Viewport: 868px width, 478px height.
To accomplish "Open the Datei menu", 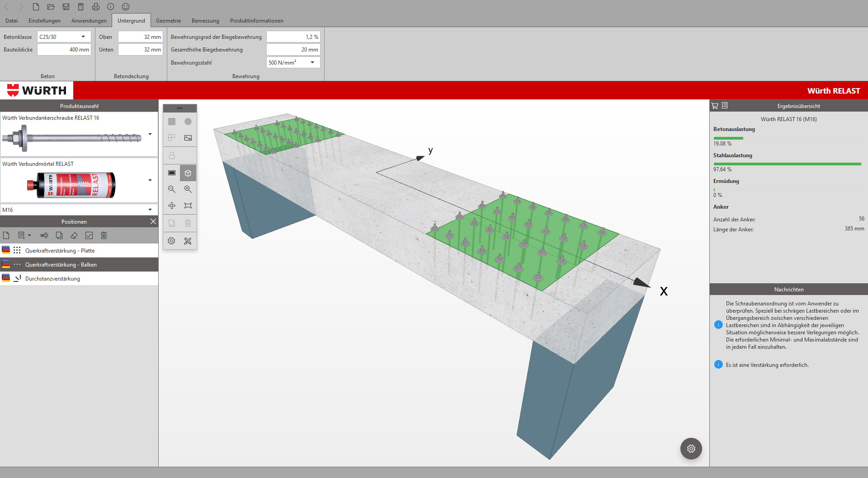I will (11, 21).
